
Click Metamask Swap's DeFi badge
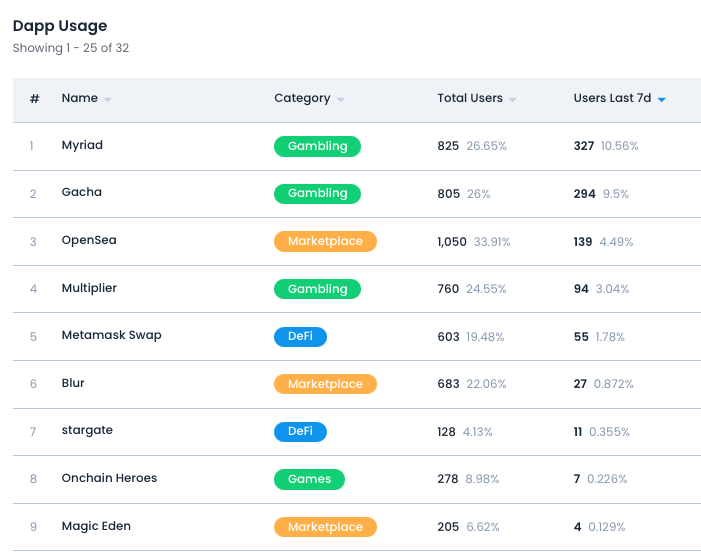pos(300,337)
